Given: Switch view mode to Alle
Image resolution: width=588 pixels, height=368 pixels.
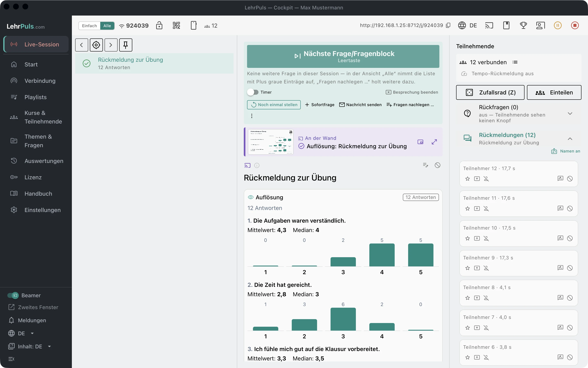Looking at the screenshot, I should click(x=107, y=26).
